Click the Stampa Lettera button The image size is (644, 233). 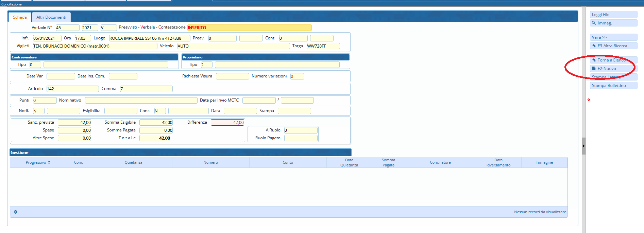point(613,77)
